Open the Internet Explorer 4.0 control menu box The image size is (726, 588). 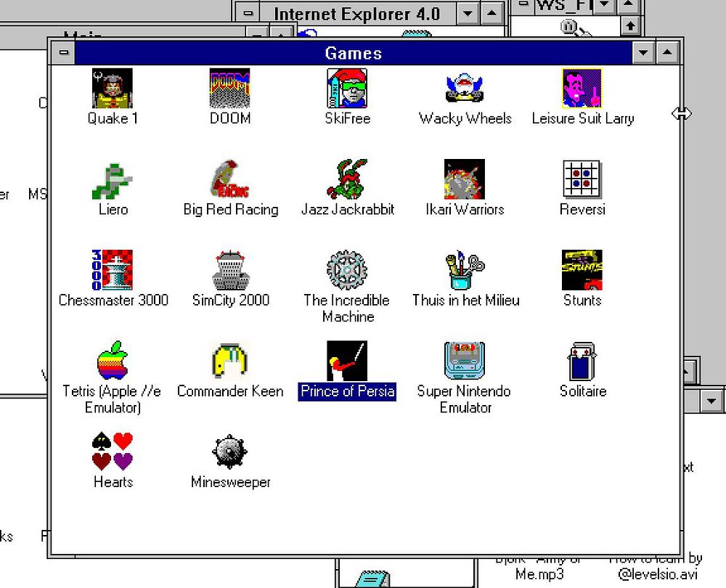pos(248,13)
